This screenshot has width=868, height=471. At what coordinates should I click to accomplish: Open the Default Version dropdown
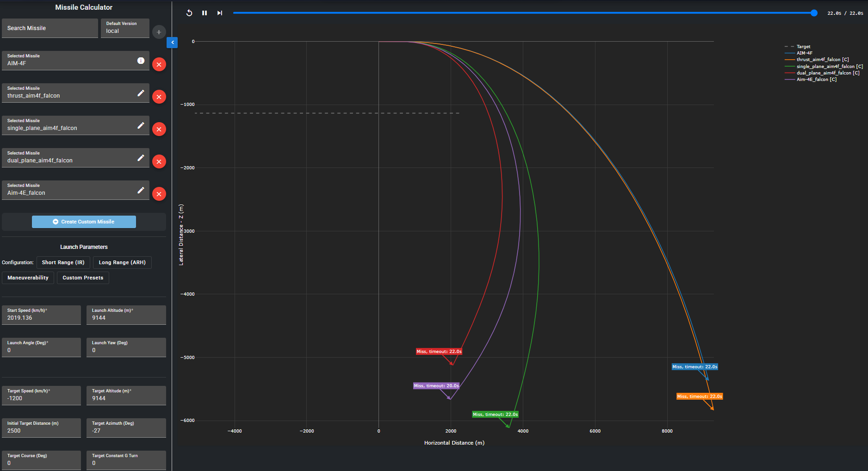click(x=125, y=28)
